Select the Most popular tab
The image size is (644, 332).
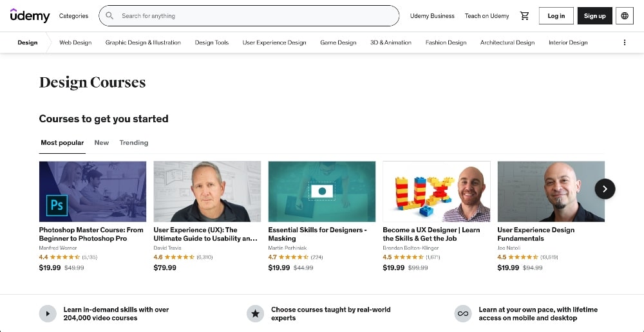coord(62,143)
